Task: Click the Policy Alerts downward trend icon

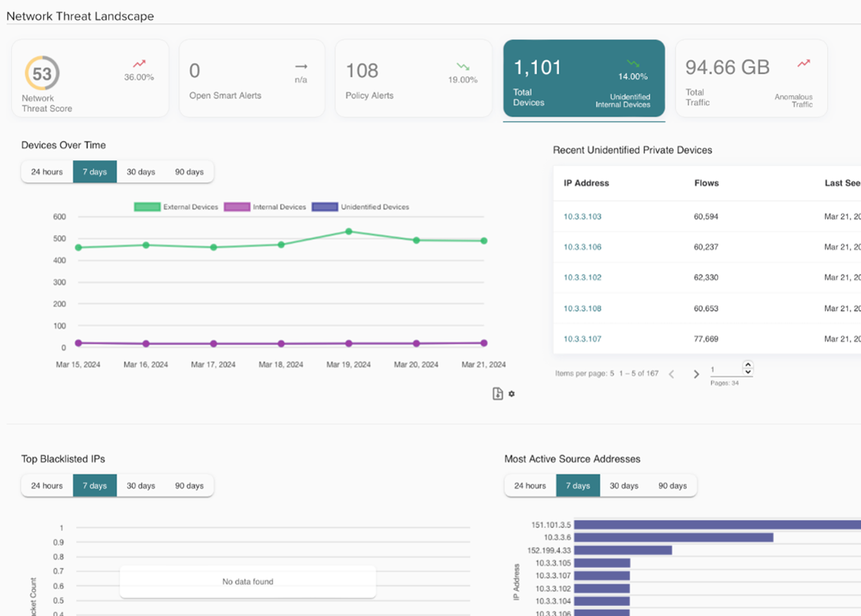Action: pyautogui.click(x=463, y=66)
